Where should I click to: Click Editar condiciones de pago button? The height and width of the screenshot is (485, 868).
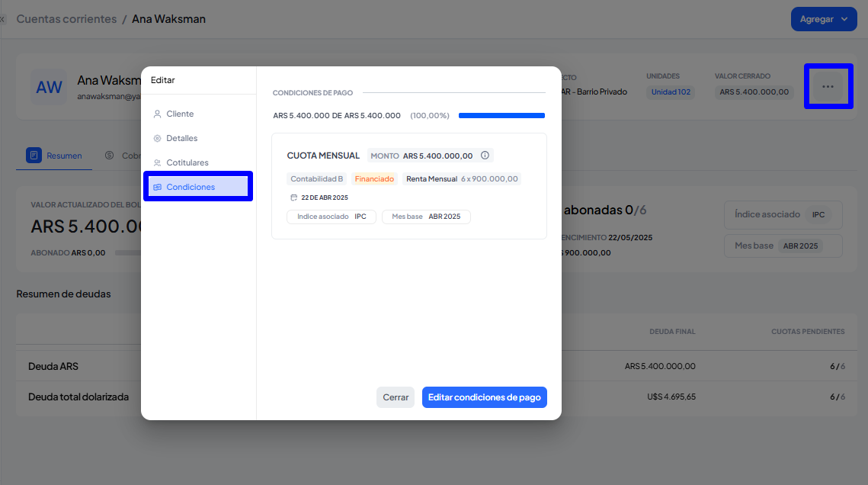click(484, 397)
